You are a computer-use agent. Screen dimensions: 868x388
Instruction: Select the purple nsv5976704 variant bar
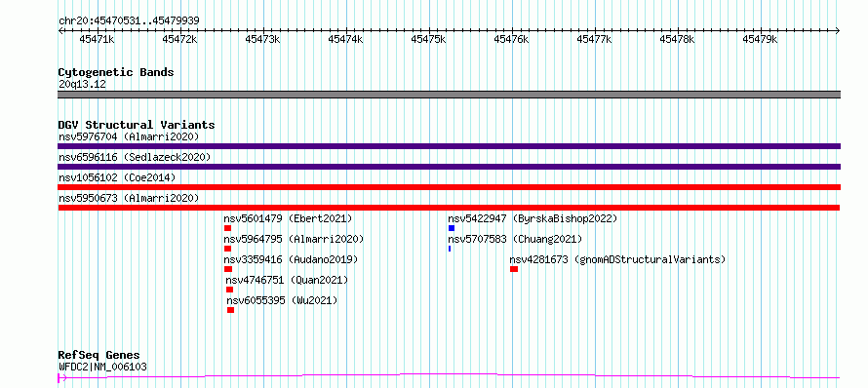click(x=449, y=146)
